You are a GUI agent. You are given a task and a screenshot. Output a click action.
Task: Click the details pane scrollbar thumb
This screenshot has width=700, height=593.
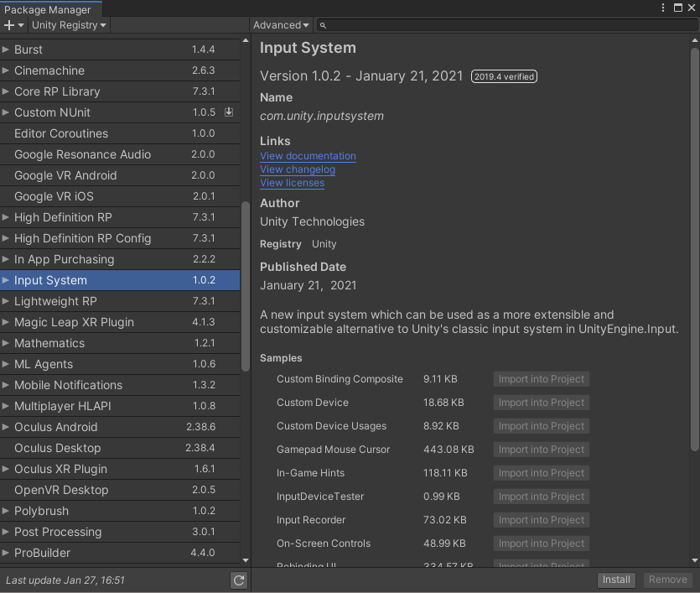tap(695, 249)
